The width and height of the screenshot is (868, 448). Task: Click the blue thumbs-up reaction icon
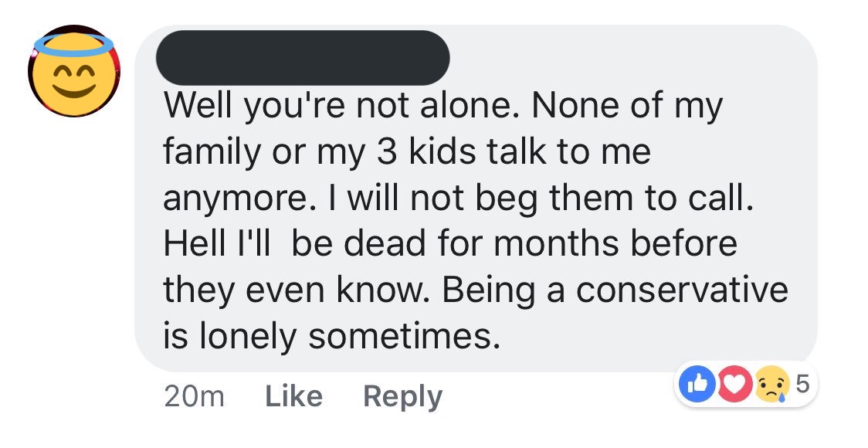point(697,385)
